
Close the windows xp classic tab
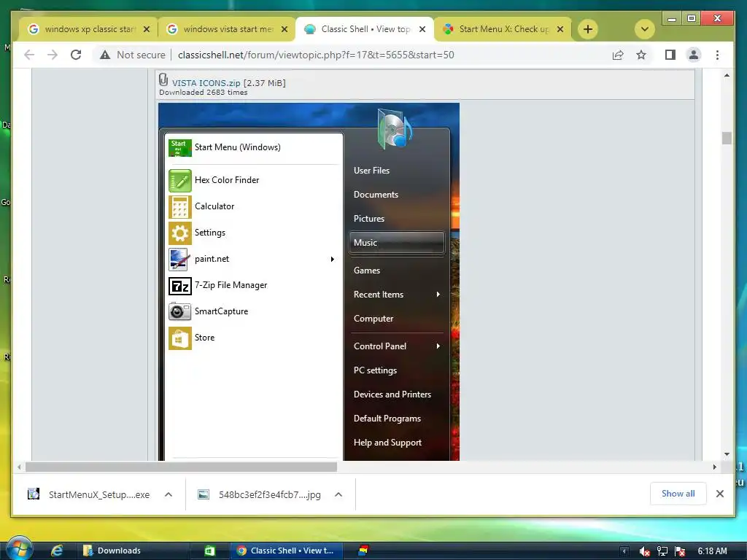(147, 29)
